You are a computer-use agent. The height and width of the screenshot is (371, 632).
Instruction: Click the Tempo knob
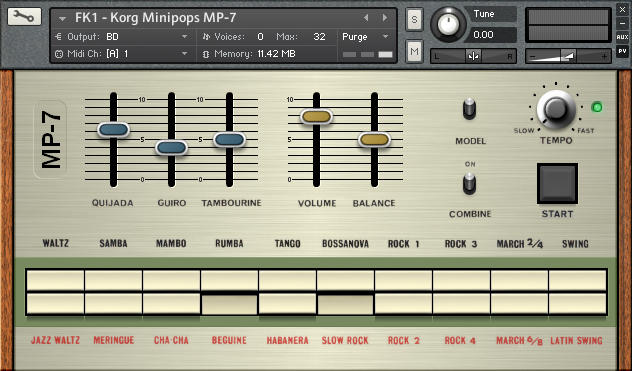[555, 109]
